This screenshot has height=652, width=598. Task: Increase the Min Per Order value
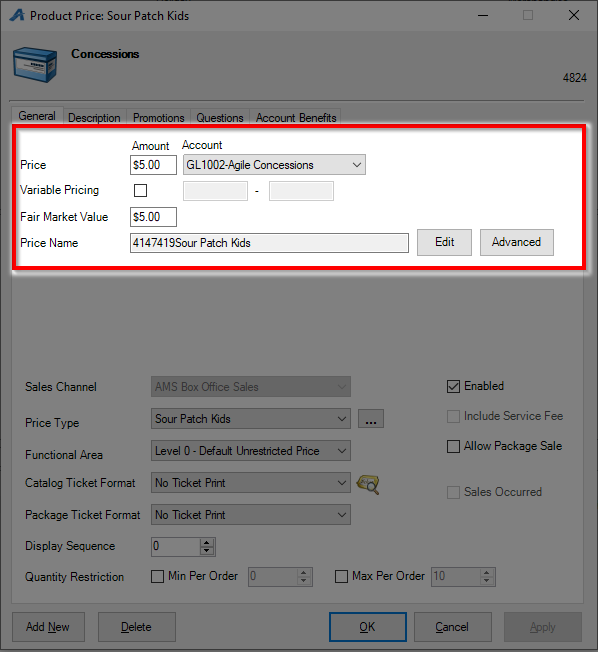tap(304, 572)
